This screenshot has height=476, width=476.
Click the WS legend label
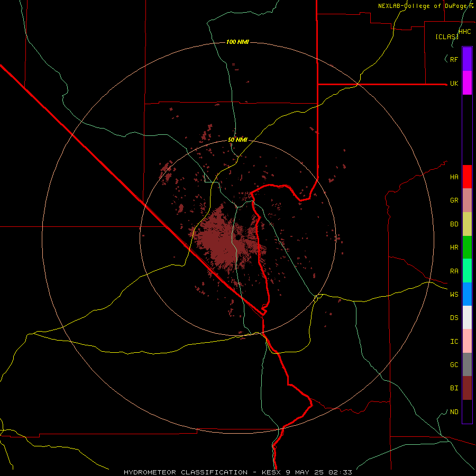454,295
